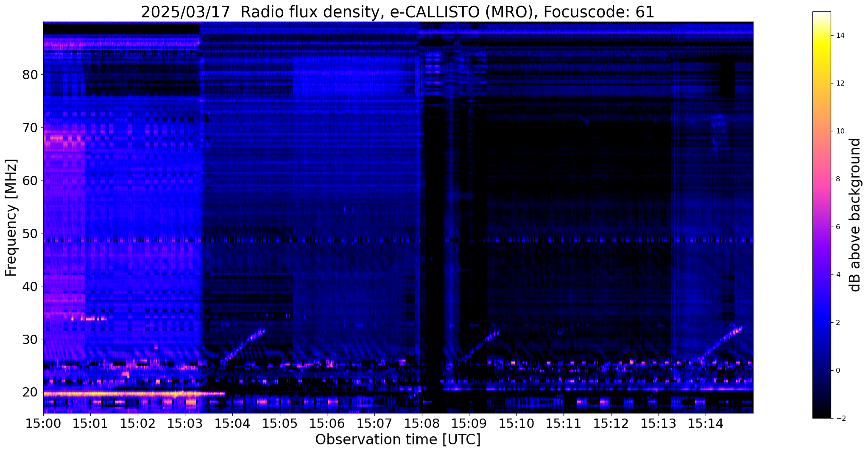
Task: Click the 15:00 time tick label
Action: (43, 423)
